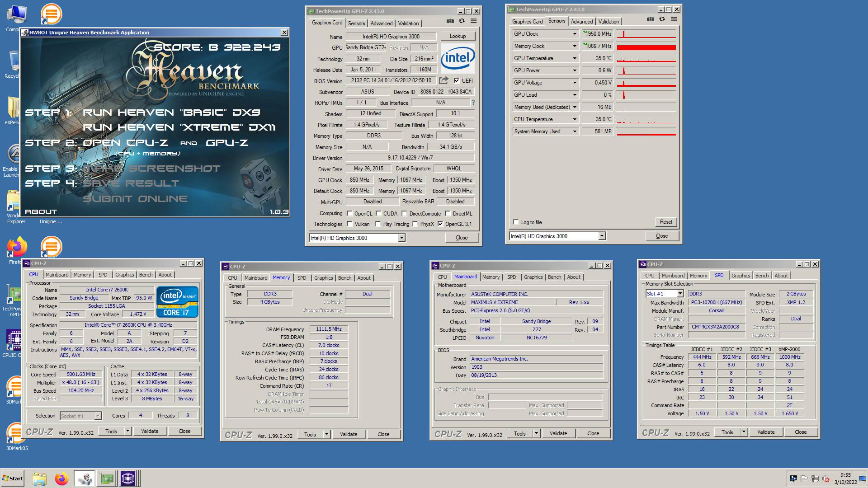This screenshot has width=868, height=488.
Task: Open the Firefox desktop shortcut
Action: pyautogui.click(x=17, y=248)
